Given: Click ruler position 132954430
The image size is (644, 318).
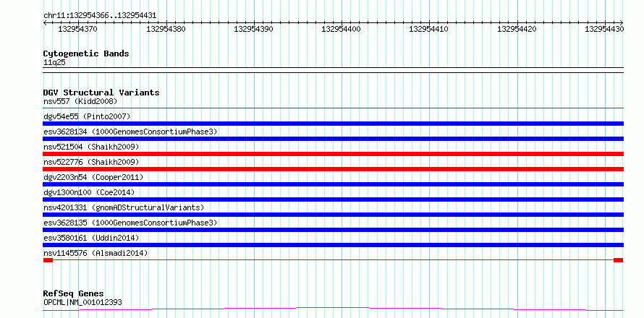Looking at the screenshot, I should pyautogui.click(x=605, y=29).
